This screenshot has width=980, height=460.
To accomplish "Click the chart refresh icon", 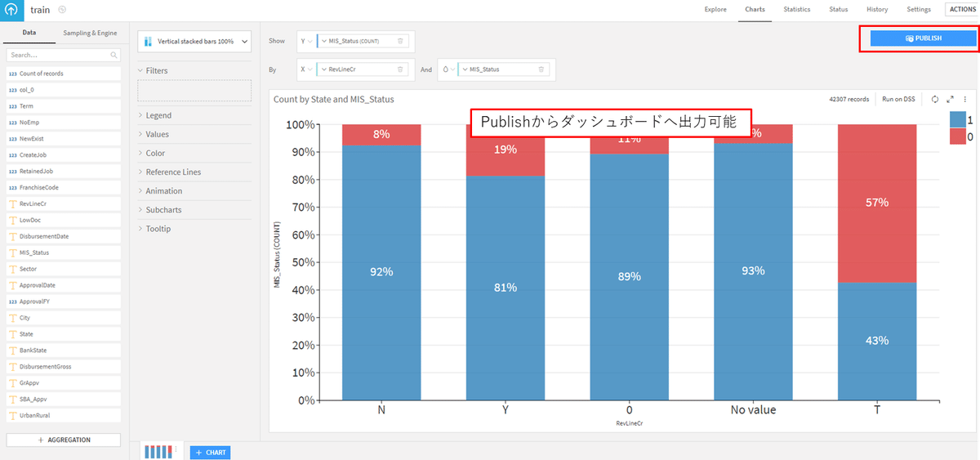I will pos(935,99).
